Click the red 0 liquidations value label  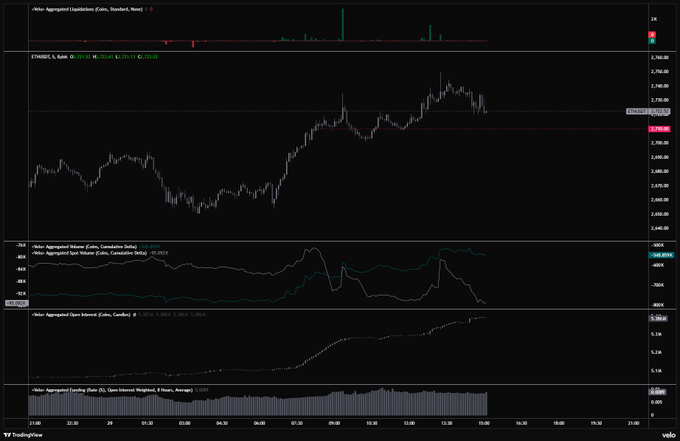tap(652, 34)
